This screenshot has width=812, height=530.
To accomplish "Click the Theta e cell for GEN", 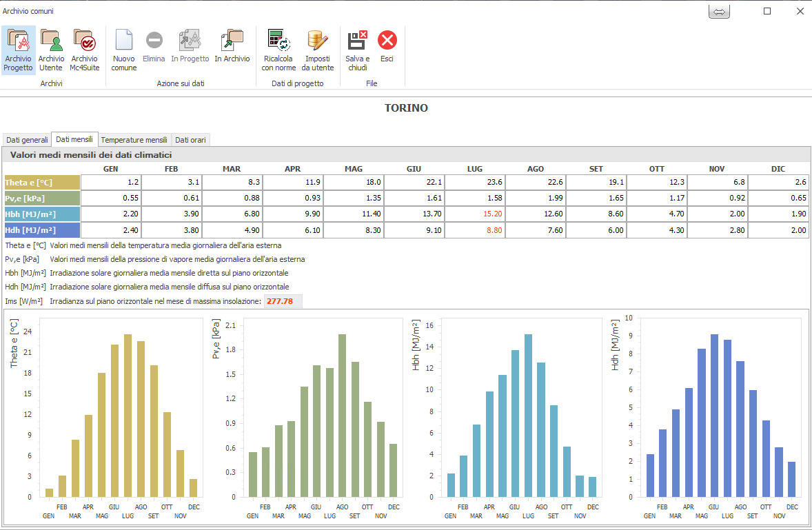I will [x=112, y=182].
